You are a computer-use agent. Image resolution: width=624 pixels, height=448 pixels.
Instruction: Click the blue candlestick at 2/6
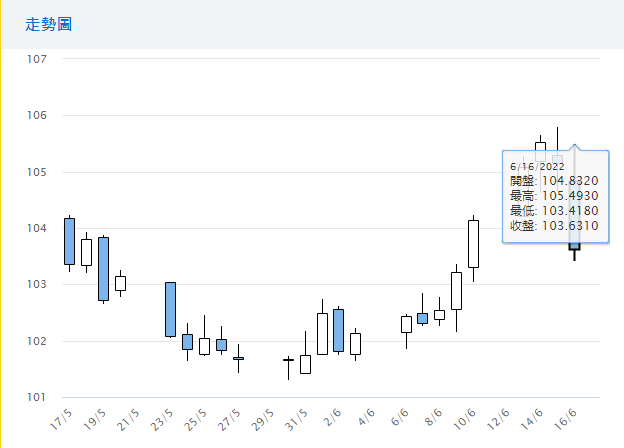click(x=338, y=330)
